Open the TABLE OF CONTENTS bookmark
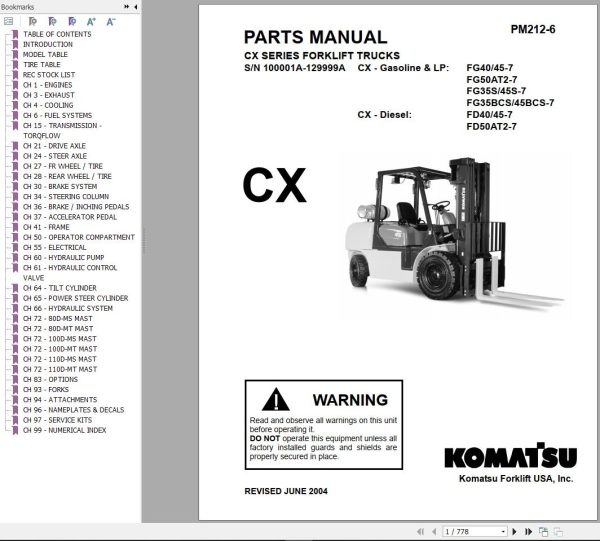Viewport: 600px width, 541px height. click(57, 34)
